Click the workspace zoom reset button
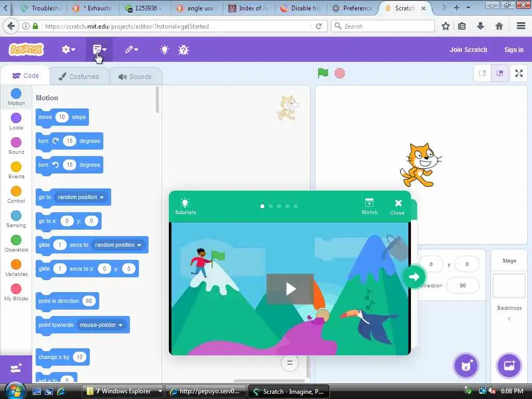This screenshot has height=399, width=532. pos(290,363)
